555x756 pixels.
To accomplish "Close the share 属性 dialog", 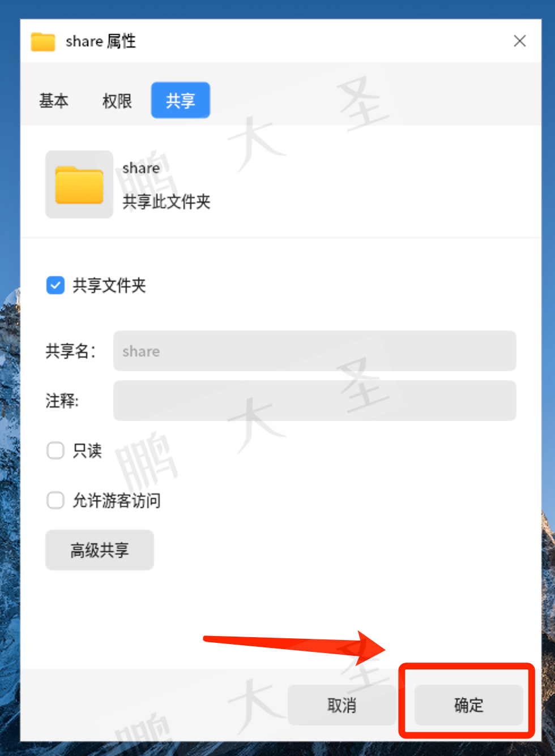I will (x=520, y=41).
